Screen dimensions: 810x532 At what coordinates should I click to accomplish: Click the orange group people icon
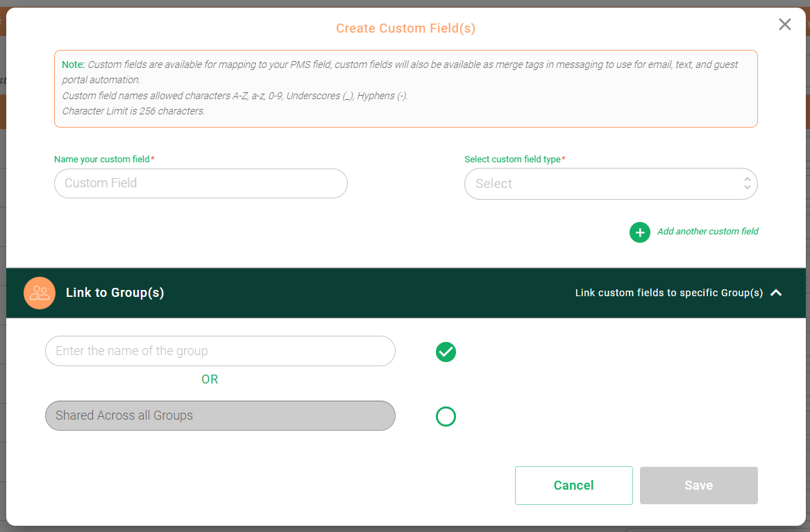(x=40, y=293)
